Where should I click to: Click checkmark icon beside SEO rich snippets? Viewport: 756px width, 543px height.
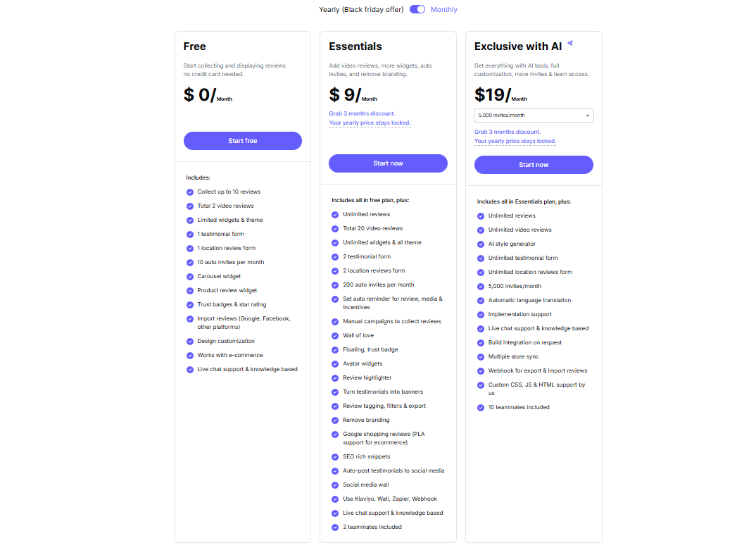click(335, 457)
